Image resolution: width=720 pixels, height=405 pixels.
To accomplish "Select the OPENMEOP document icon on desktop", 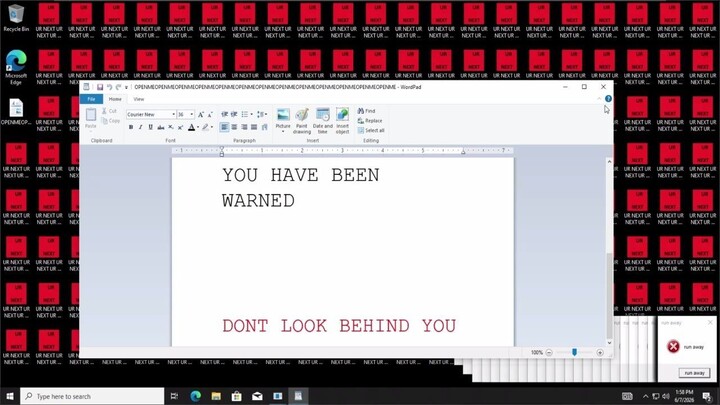I will coord(16,112).
